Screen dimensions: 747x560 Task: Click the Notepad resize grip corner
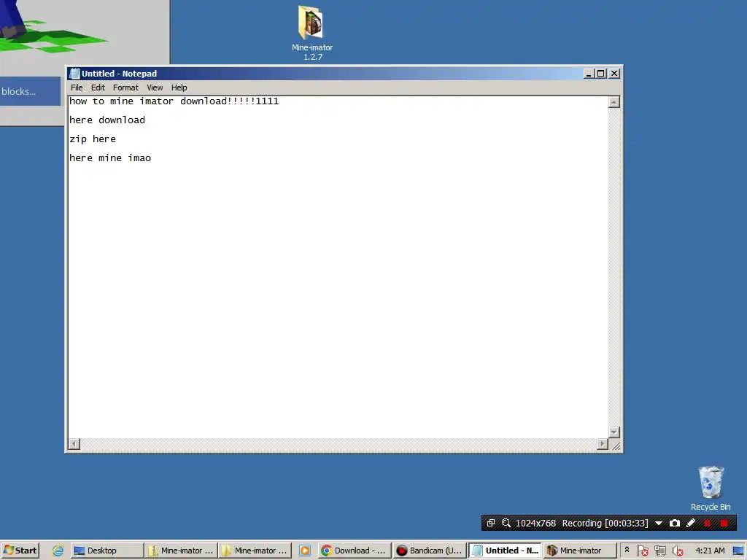click(615, 445)
